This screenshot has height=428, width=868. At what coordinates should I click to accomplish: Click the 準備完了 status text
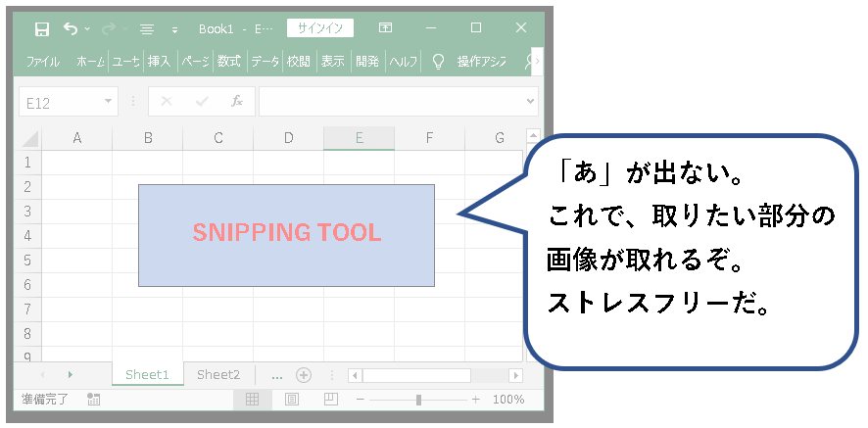point(44,400)
